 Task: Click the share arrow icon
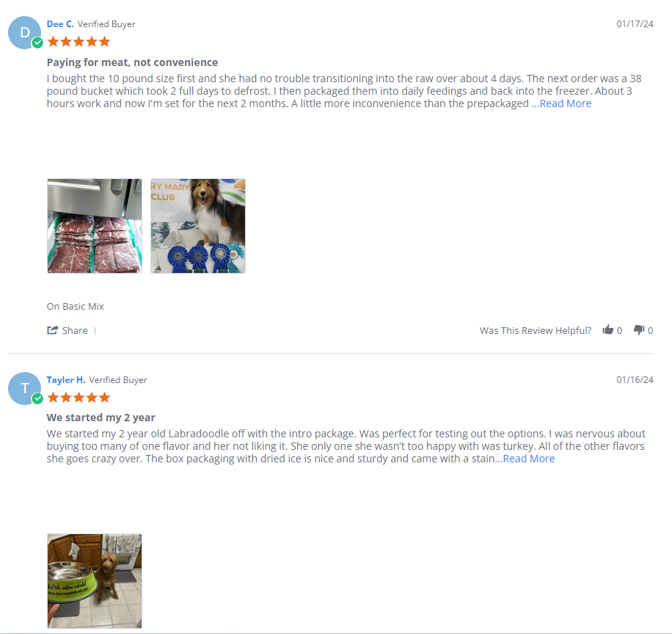[52, 330]
